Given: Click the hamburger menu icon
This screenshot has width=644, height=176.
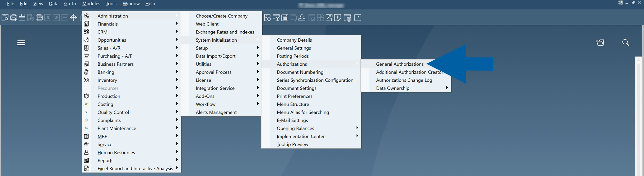Looking at the screenshot, I should (21, 42).
